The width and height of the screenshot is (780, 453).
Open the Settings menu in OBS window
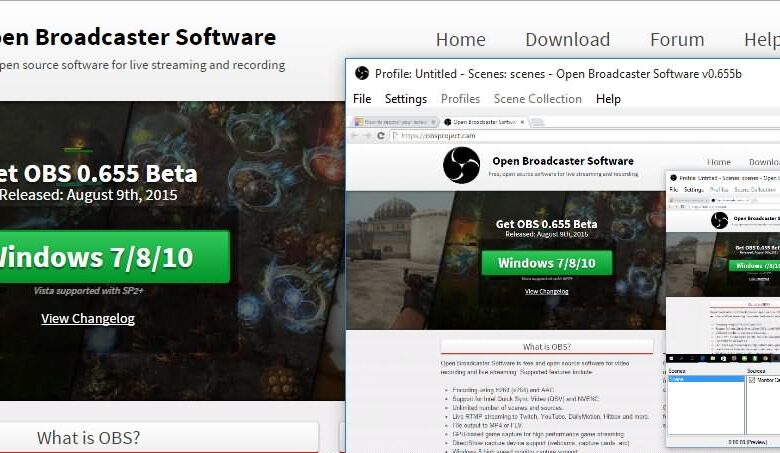(406, 99)
